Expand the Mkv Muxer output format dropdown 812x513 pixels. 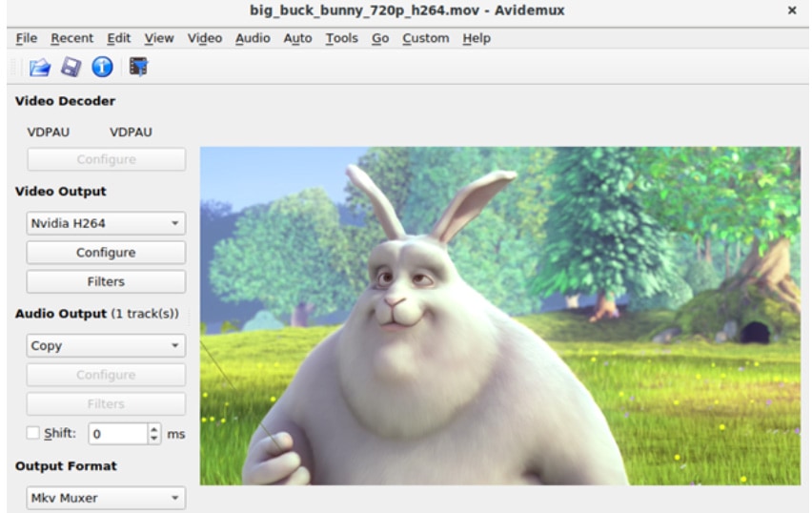click(106, 498)
